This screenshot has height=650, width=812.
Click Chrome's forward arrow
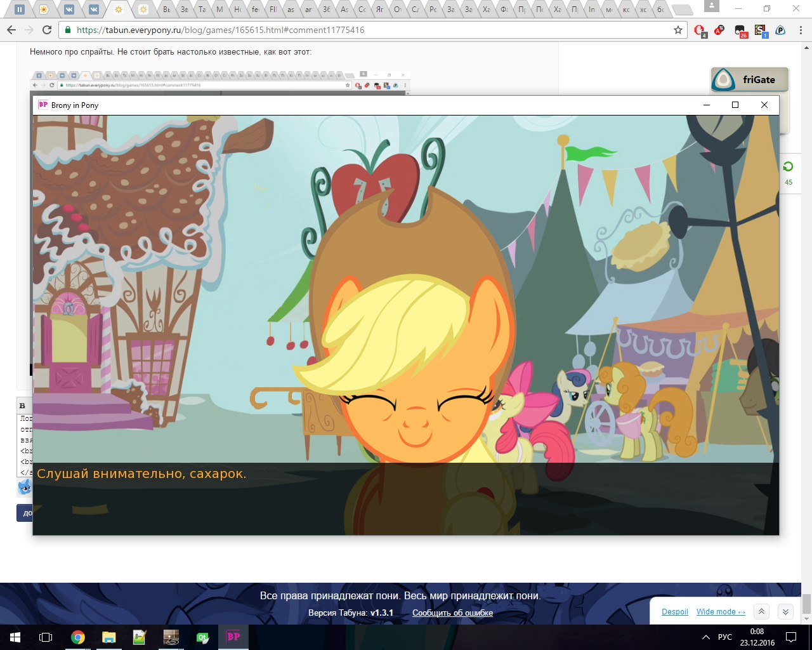point(29,30)
